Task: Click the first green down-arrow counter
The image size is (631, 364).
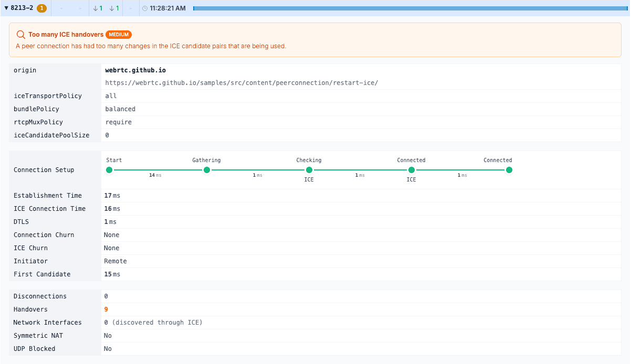Action: pos(98,8)
